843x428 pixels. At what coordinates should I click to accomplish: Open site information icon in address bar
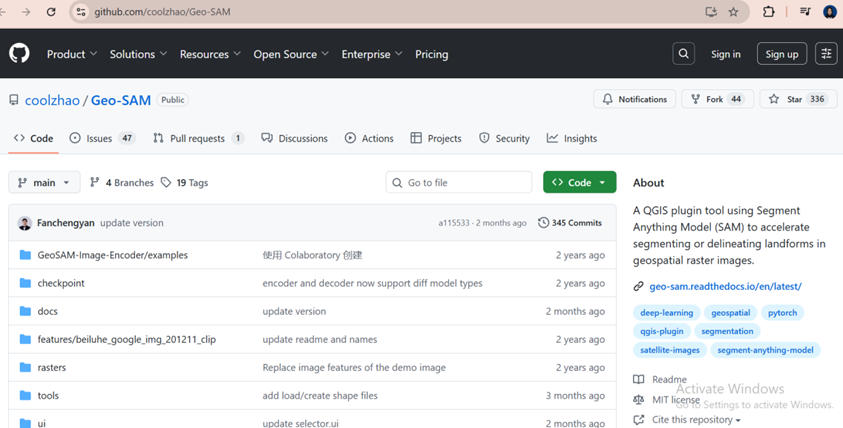coord(81,12)
